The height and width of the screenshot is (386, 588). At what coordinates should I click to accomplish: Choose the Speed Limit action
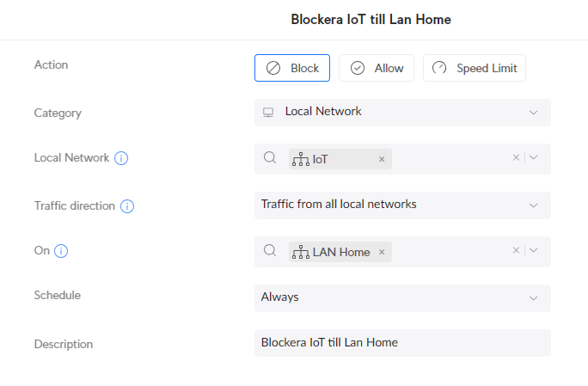click(475, 68)
